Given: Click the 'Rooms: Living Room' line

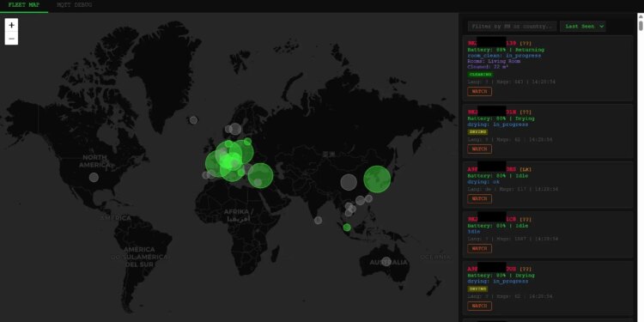Looking at the screenshot, I should click(x=494, y=61).
